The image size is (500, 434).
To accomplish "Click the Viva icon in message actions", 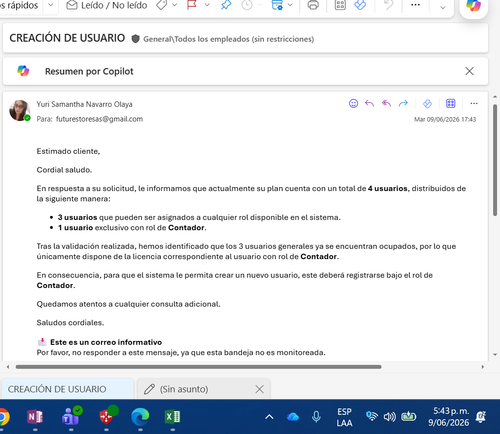I will click(x=427, y=104).
